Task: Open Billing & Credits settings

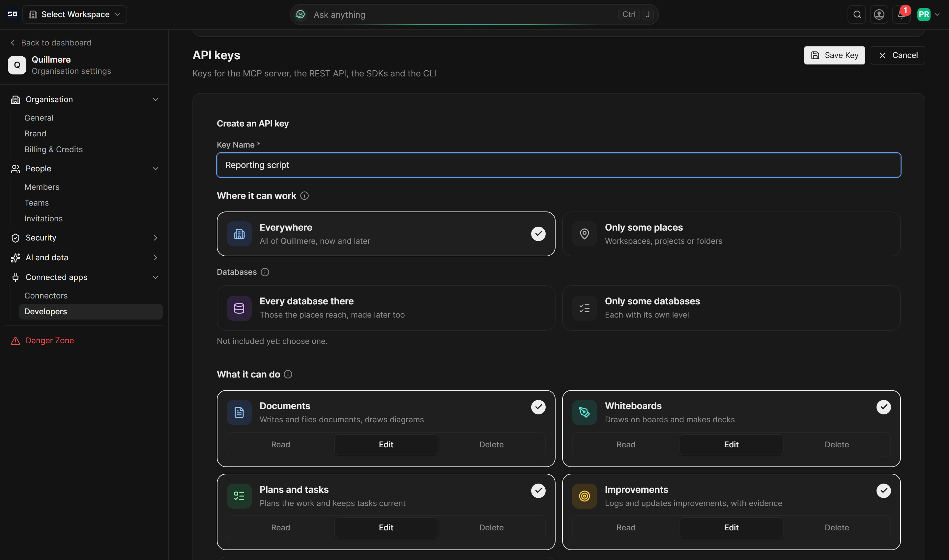Action: (x=54, y=150)
